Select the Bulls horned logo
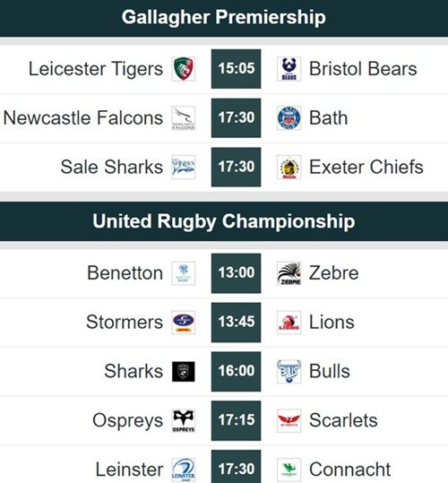Screen dimensions: 448x483 pos(289,372)
